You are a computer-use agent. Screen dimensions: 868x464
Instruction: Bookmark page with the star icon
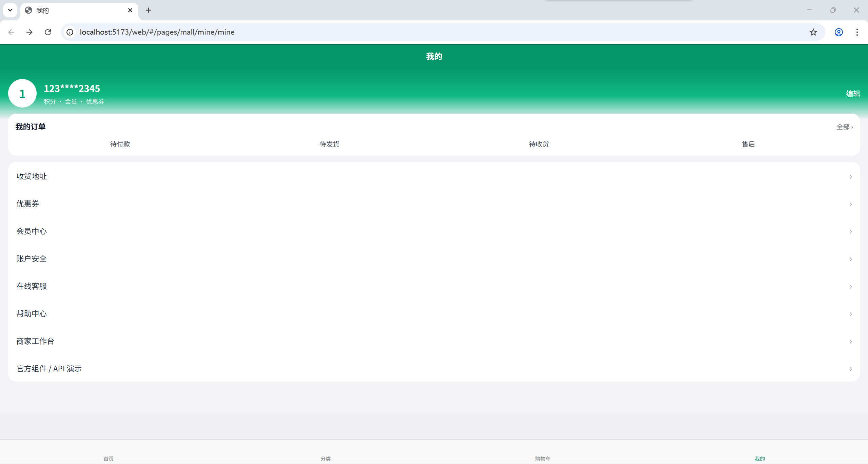coord(813,32)
